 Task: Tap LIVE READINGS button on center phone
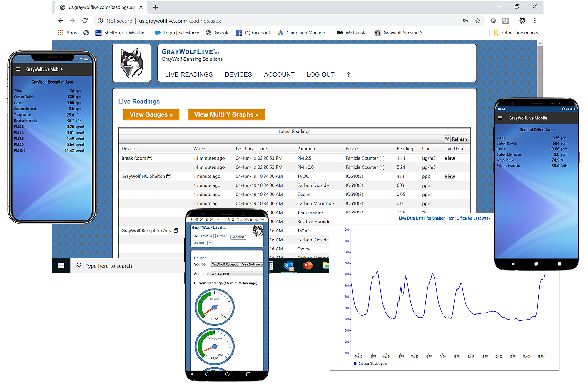point(203,236)
